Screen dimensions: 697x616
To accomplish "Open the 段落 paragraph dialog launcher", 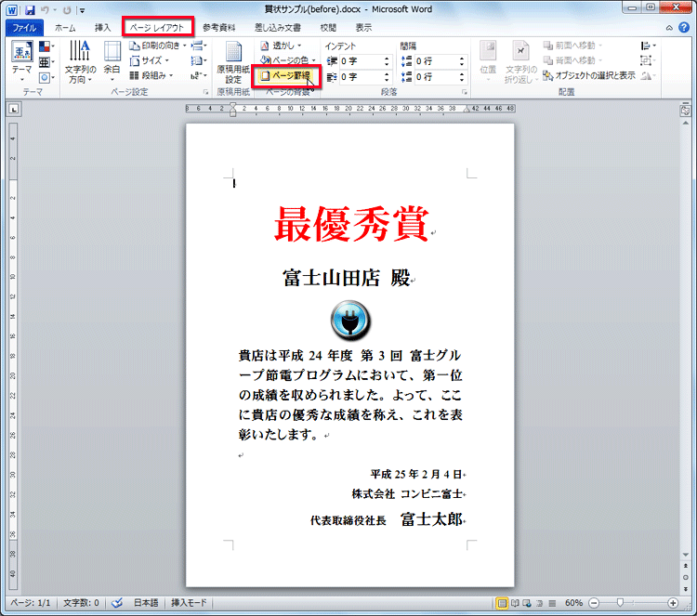I will (465, 92).
